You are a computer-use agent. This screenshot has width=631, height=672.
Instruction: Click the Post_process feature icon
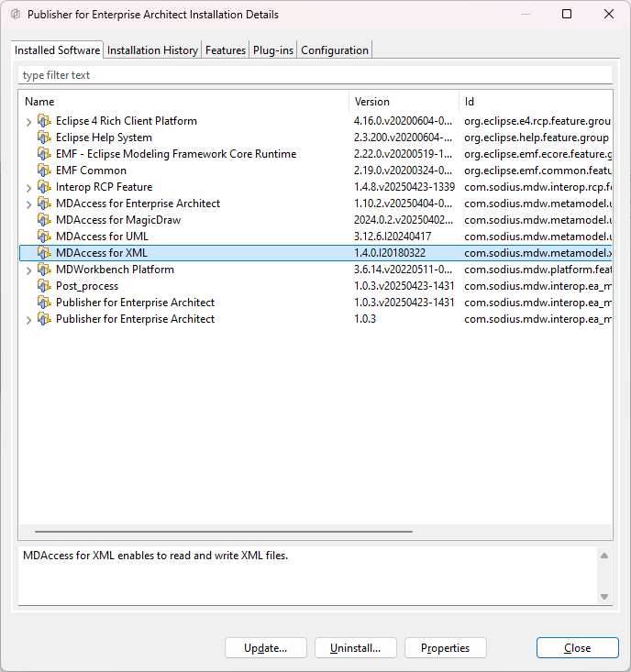coord(44,286)
